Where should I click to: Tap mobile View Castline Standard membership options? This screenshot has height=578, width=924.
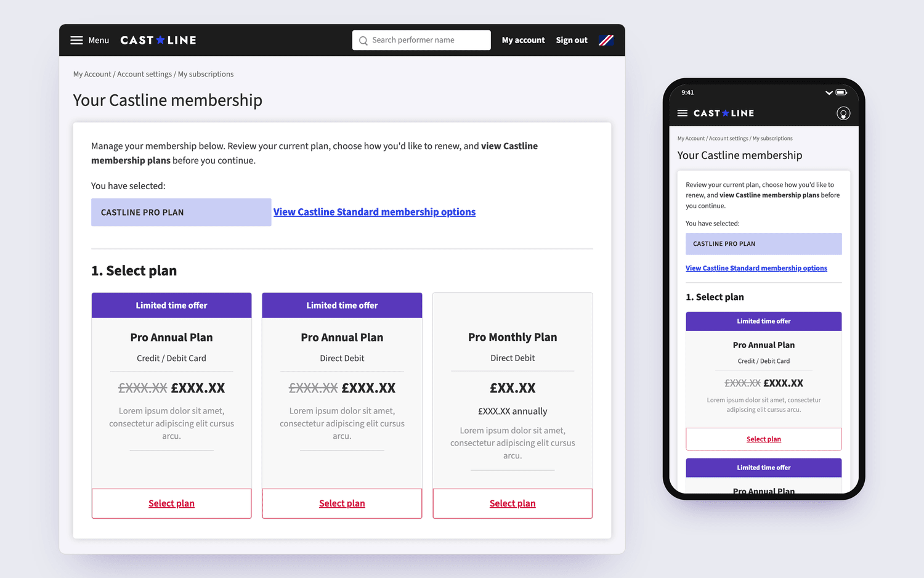click(756, 268)
